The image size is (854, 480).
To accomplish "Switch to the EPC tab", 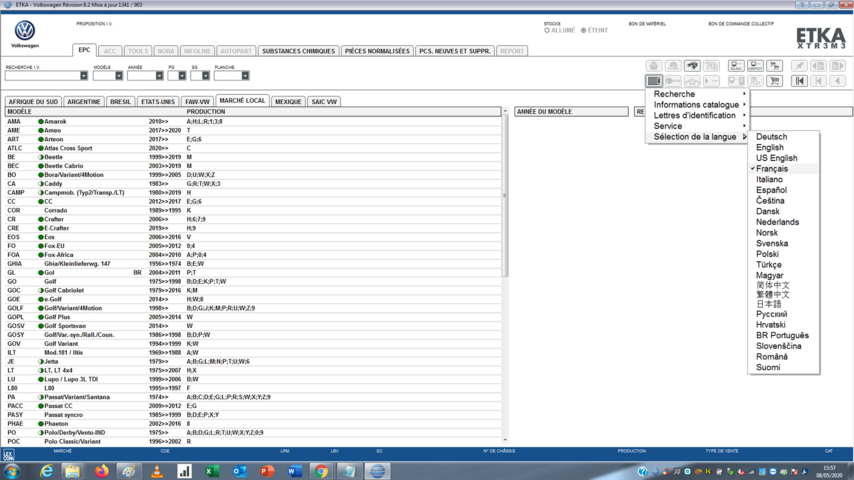I will 84,50.
